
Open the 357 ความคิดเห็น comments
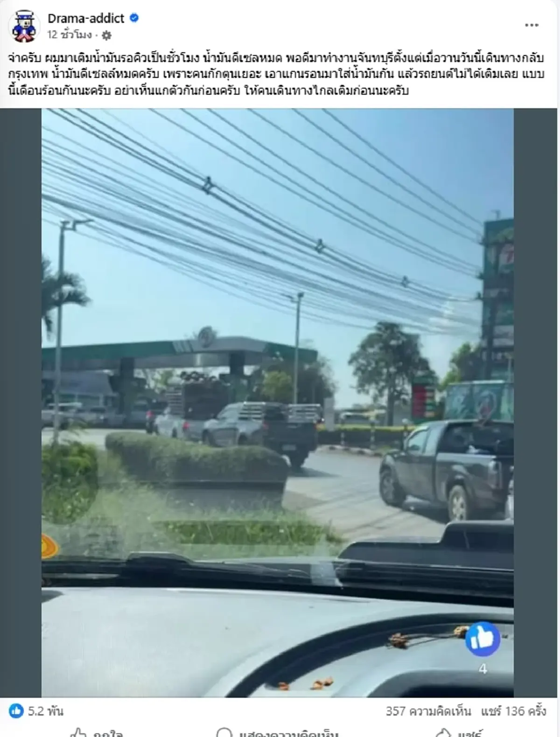pos(428,711)
